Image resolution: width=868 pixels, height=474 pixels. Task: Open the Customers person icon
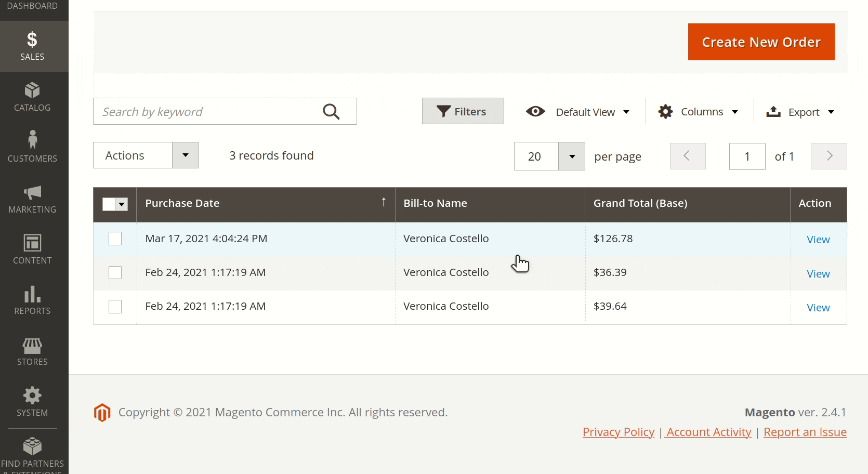tap(32, 140)
